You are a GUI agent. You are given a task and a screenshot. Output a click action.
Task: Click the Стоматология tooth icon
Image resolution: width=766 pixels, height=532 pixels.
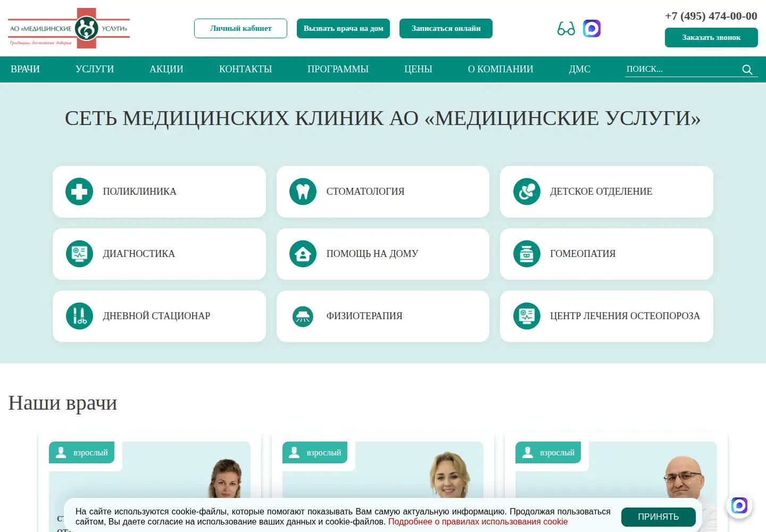pos(303,192)
